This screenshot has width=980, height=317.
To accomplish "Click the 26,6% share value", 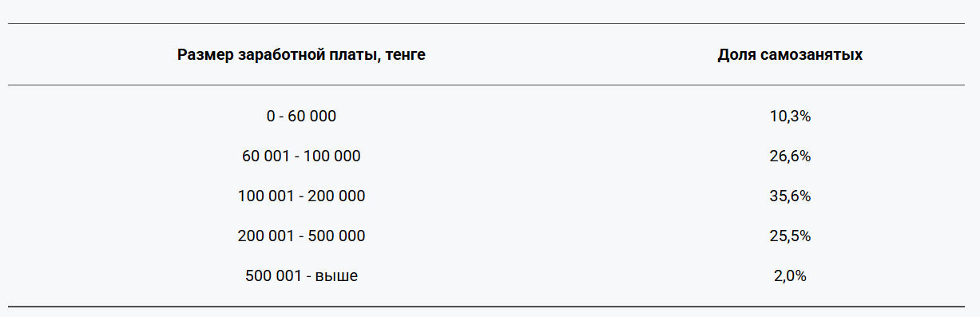I will tap(790, 156).
